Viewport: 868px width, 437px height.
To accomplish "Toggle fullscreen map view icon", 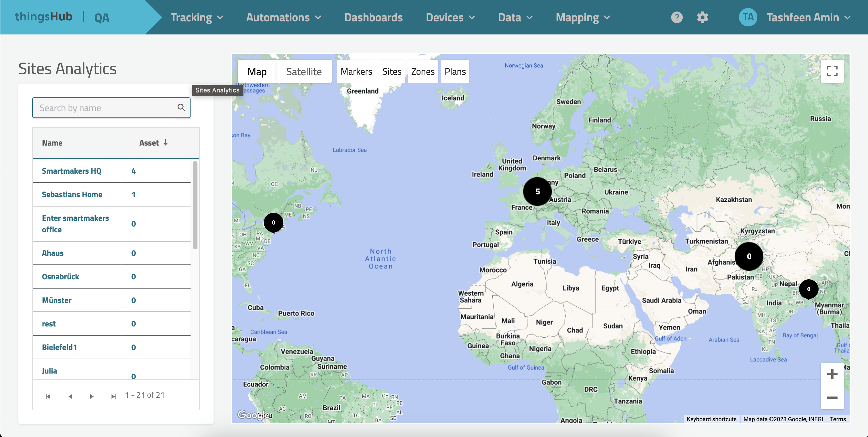I will coord(832,71).
